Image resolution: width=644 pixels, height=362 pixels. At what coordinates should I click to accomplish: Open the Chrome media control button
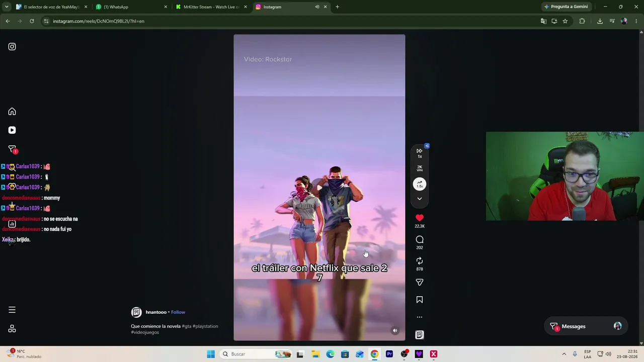pos(612,21)
